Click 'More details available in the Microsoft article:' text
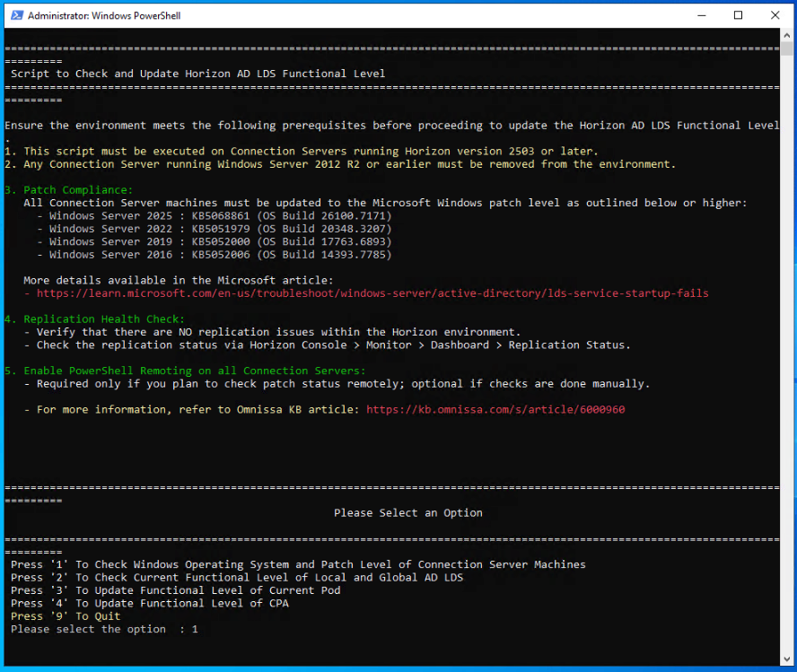Screen dimensions: 797x672 [179, 281]
